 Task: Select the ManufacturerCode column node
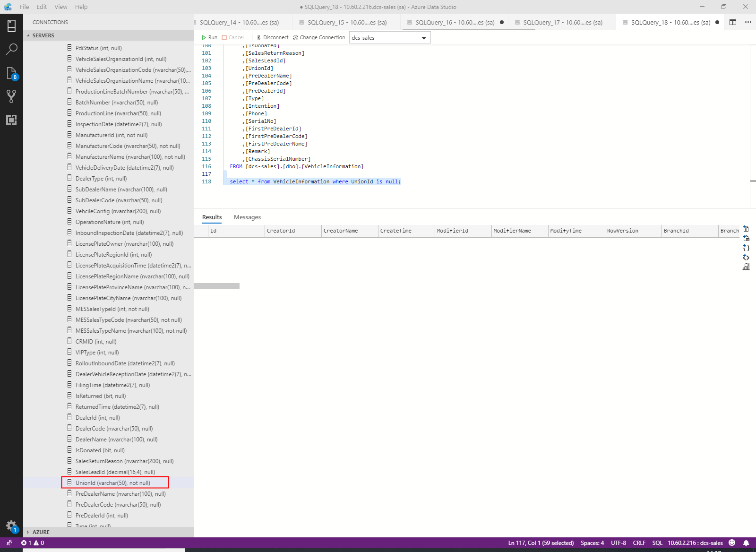(x=128, y=146)
